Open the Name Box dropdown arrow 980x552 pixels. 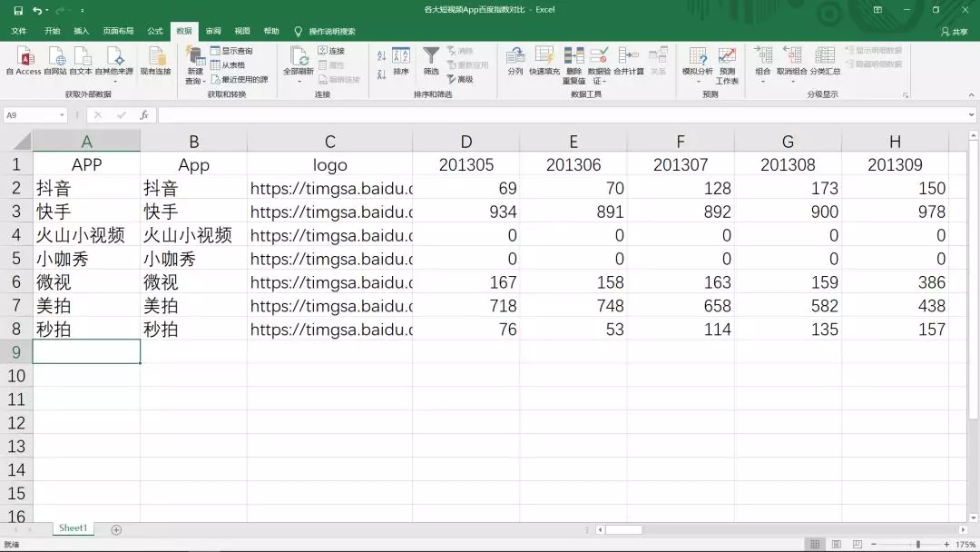pos(62,115)
